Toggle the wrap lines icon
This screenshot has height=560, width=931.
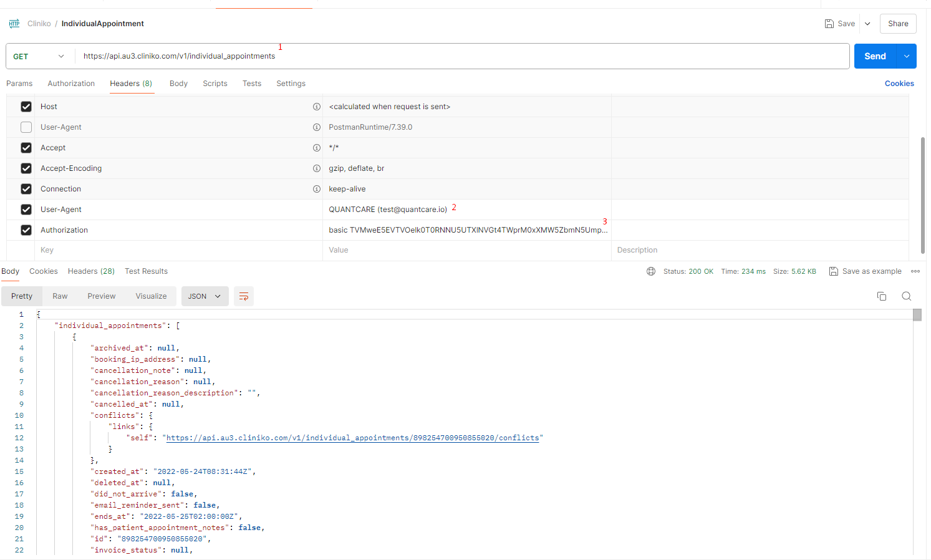(x=244, y=296)
